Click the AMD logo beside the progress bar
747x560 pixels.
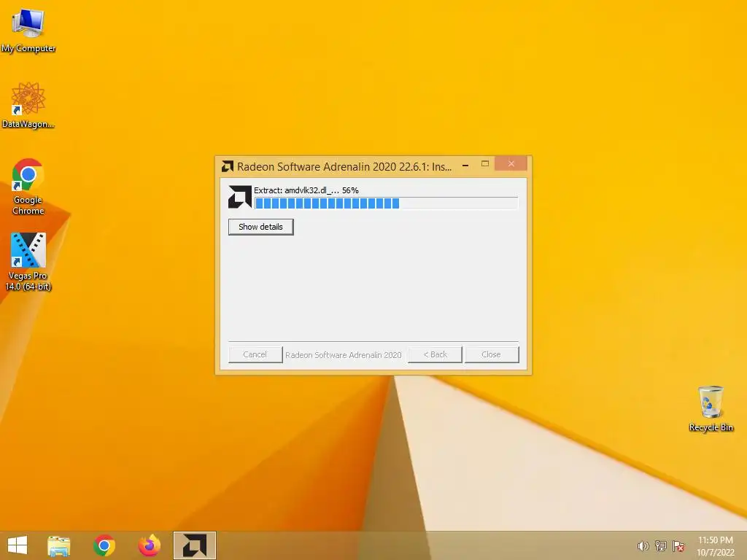click(239, 197)
